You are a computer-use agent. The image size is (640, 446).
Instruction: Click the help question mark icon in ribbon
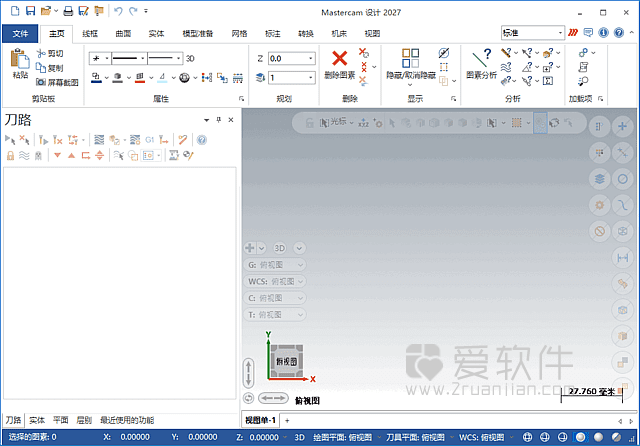619,33
